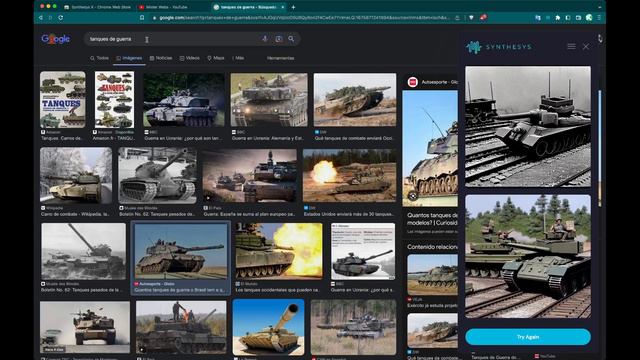Image resolution: width=640 pixels, height=360 pixels.
Task: Toggle the browser sidebar icon
Action: click(x=568, y=18)
